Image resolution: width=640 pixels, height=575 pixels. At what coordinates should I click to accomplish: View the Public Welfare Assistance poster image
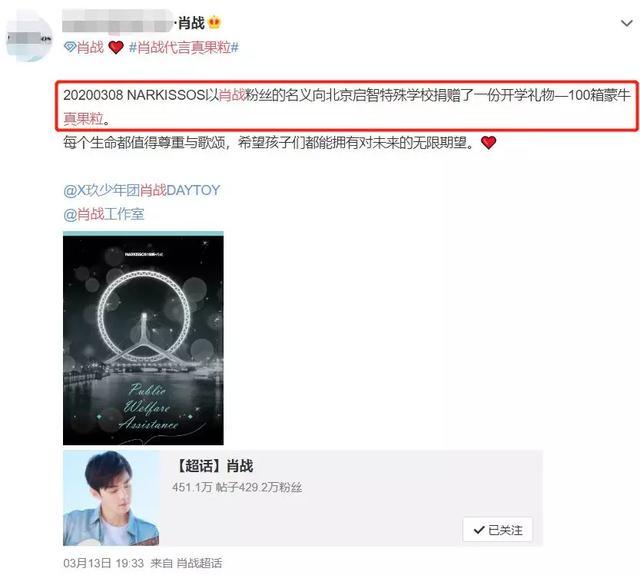point(143,338)
